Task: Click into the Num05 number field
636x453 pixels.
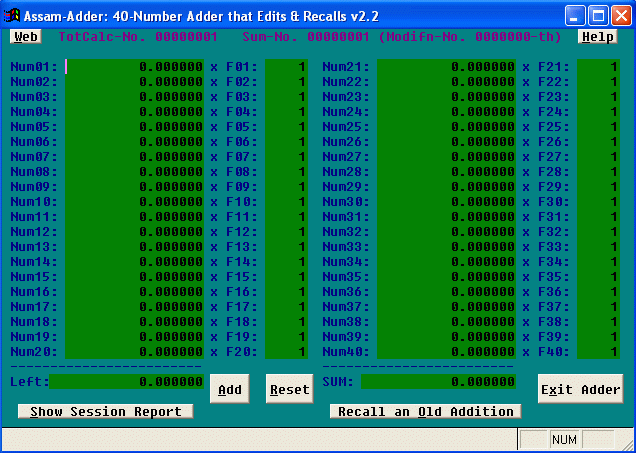Action: coord(134,127)
